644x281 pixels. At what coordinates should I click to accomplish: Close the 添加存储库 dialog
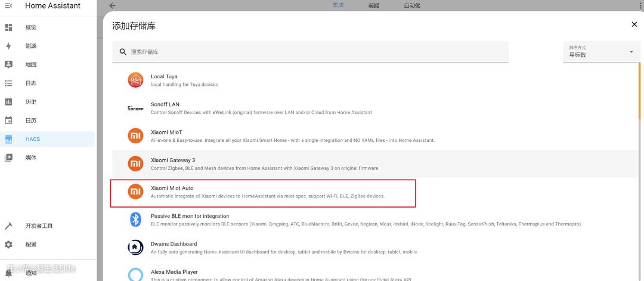(x=634, y=24)
